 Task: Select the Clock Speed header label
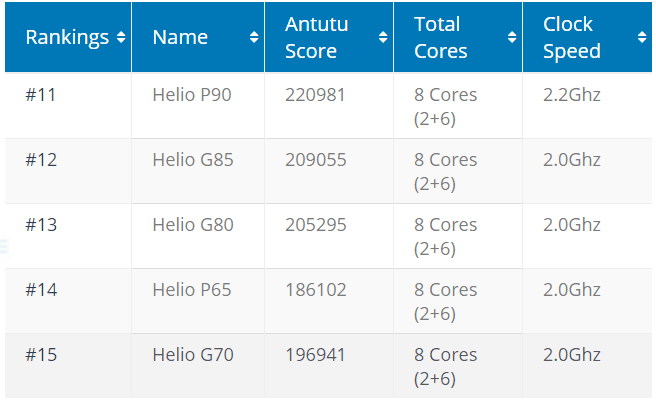pos(571,38)
